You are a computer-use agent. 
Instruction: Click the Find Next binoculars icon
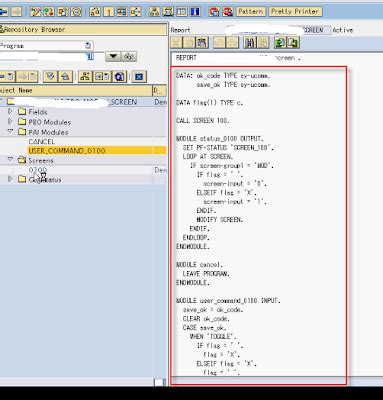coord(263,43)
